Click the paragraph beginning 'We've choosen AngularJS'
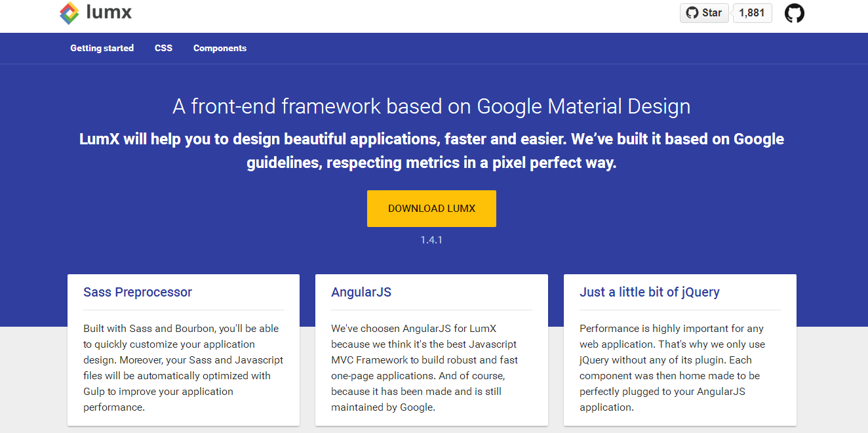Screen dimensions: 868x433 point(425,367)
